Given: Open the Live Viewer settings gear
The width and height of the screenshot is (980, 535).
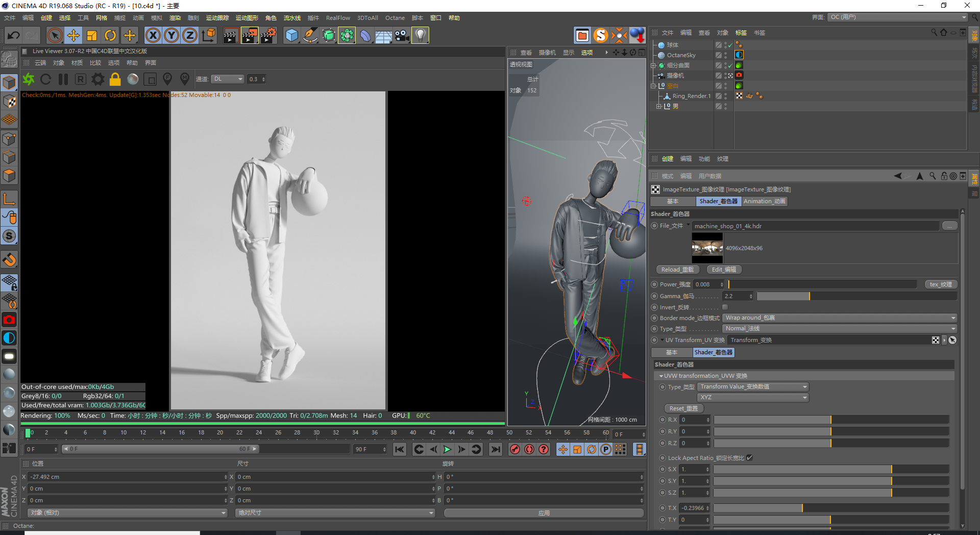Looking at the screenshot, I should [98, 79].
